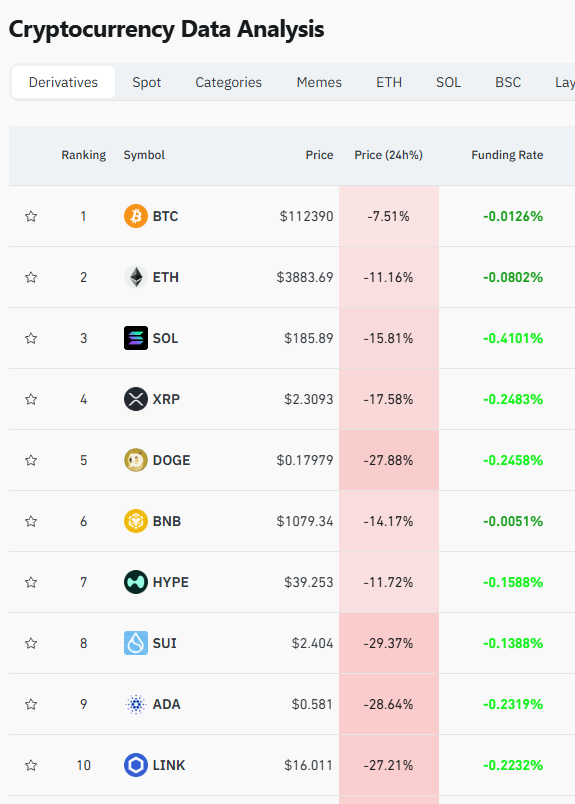Favorite BTC with its star
The image size is (575, 804).
pyautogui.click(x=31, y=216)
